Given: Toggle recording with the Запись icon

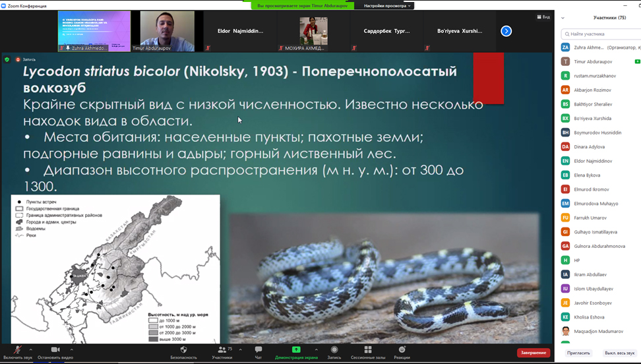Looking at the screenshot, I should pyautogui.click(x=334, y=350).
